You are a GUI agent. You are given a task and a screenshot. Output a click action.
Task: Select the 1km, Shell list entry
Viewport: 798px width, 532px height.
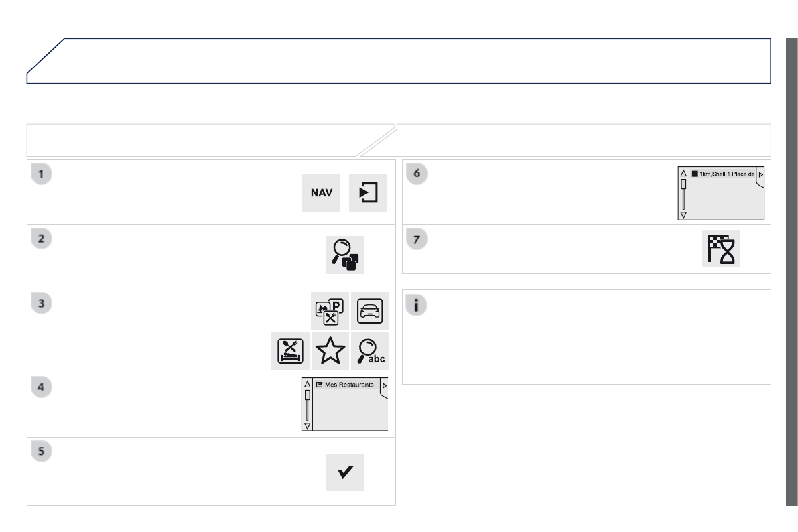726,174
